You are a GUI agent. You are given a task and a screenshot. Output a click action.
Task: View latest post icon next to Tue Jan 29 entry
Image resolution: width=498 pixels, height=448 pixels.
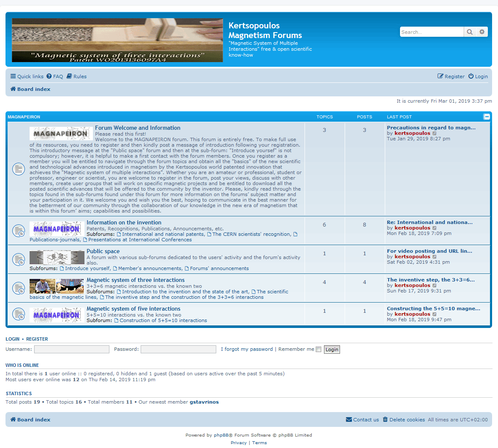(x=435, y=134)
